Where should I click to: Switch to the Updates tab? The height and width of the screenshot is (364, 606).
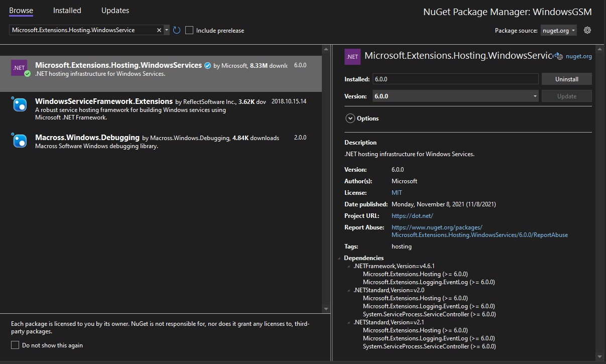coord(115,10)
